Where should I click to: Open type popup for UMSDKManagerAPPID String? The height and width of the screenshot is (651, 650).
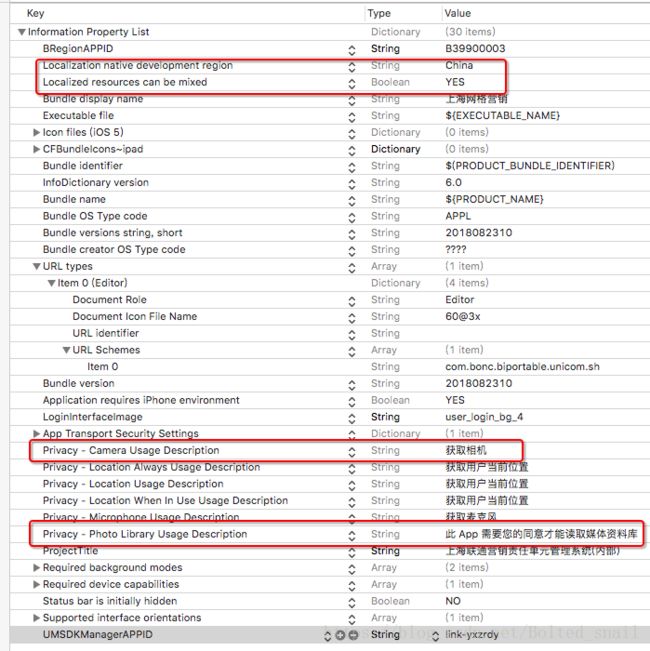(435, 635)
